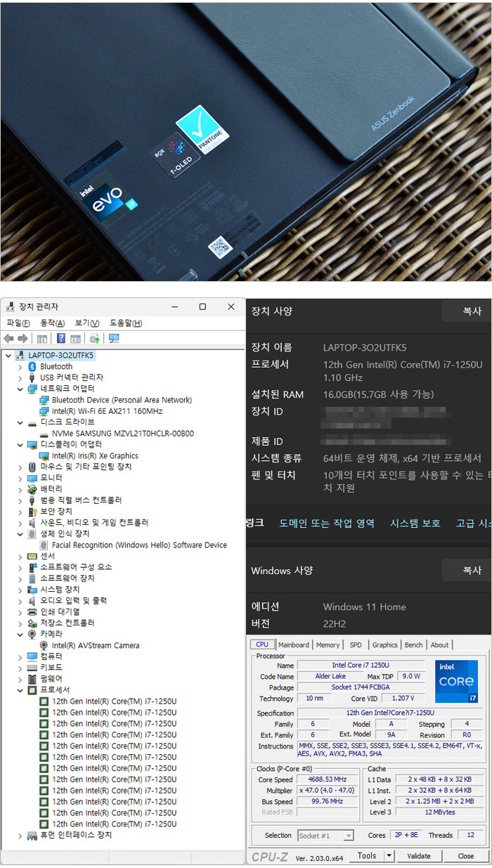
Task: Click the mouse icon beside 마우스 및 기타 포인팅 장치
Action: (32, 467)
